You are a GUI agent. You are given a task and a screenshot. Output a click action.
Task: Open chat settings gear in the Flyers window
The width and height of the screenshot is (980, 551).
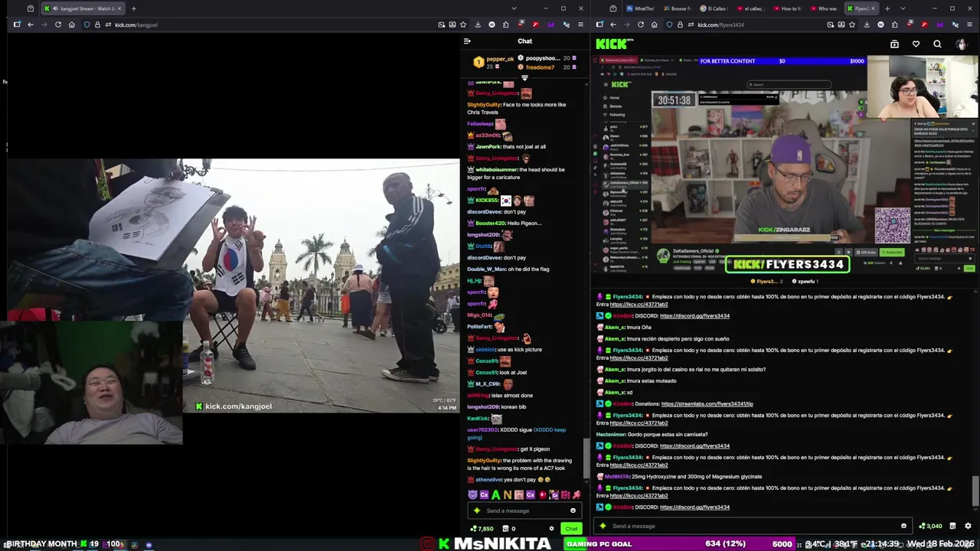tap(968, 526)
